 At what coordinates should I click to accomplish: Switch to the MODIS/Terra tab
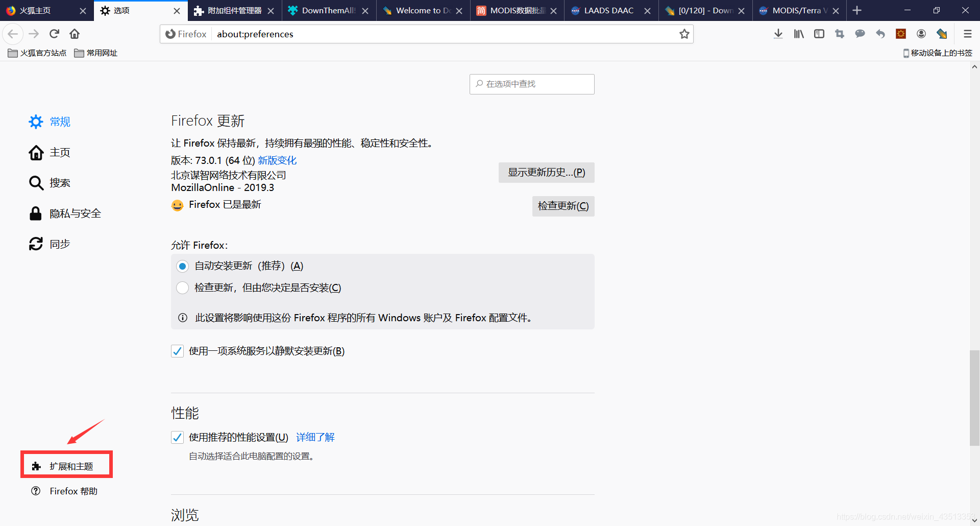coord(799,10)
